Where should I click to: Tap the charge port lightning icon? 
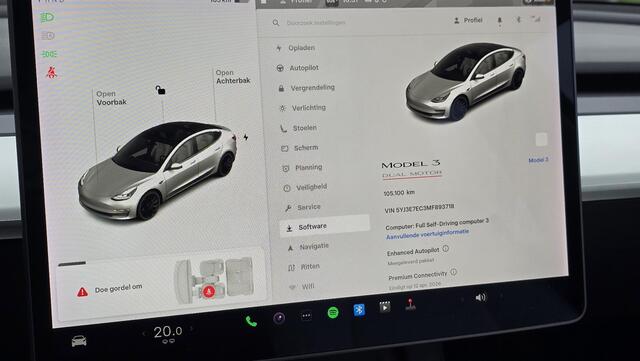(x=246, y=137)
